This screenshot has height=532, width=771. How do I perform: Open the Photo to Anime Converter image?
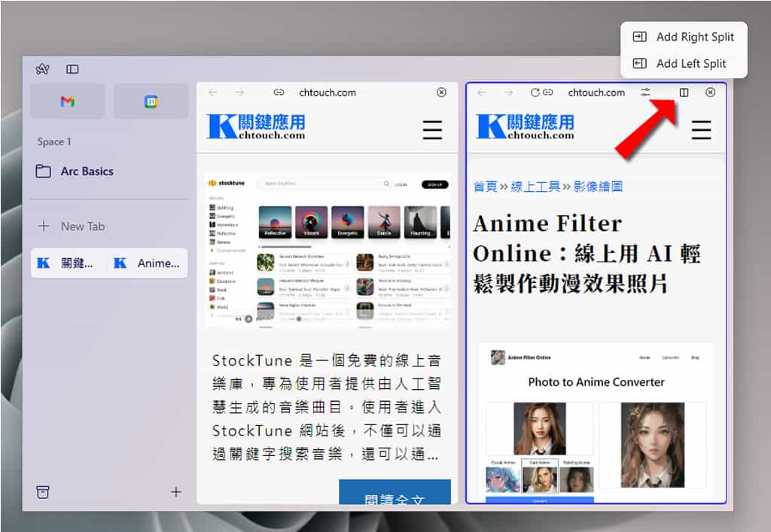(x=596, y=424)
